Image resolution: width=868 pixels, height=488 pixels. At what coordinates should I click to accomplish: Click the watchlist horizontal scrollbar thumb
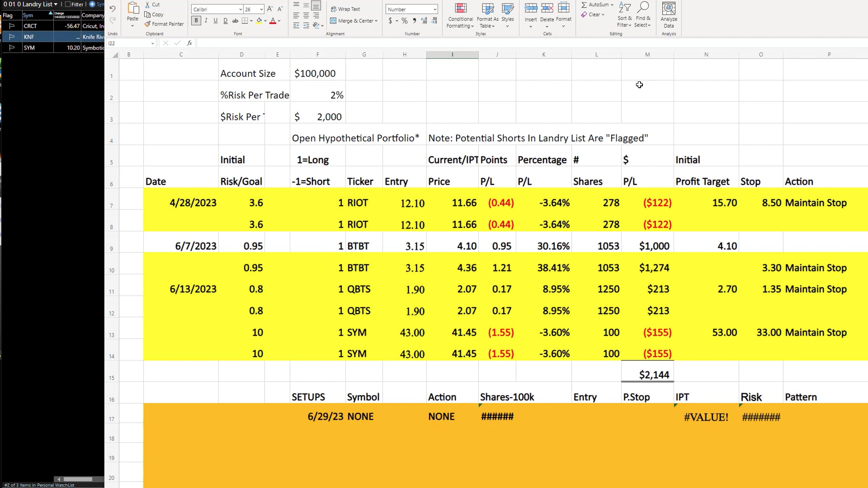pos(78,479)
